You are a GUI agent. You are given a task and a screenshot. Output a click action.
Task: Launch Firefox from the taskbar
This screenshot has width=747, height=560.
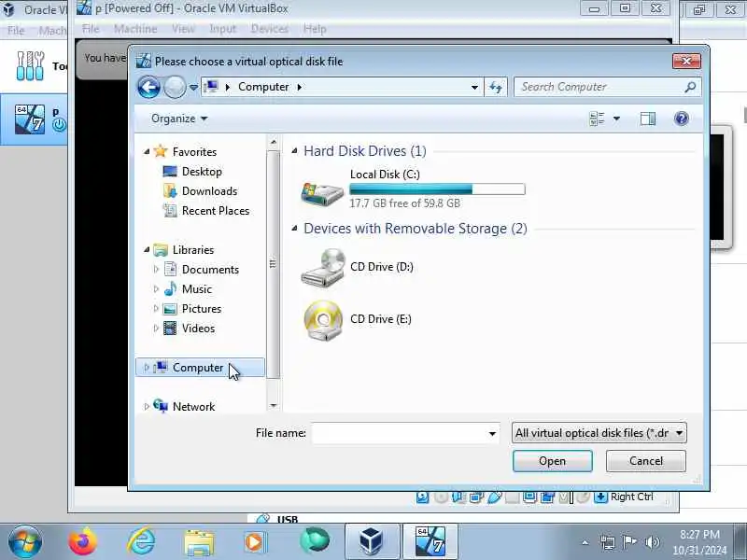[83, 542]
